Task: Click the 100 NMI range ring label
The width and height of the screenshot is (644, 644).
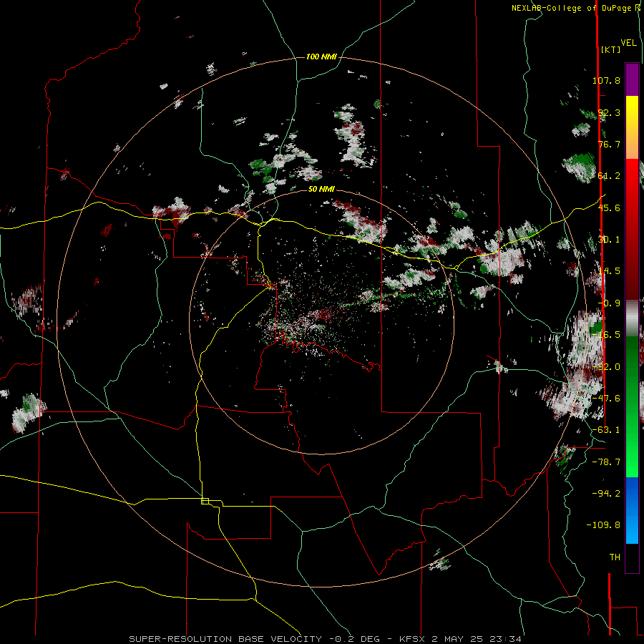Action: point(321,57)
